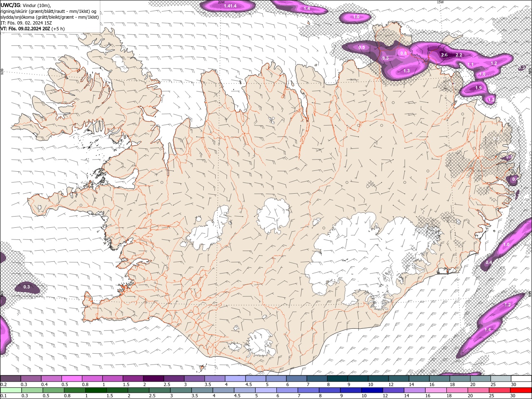Click the '15W' longitude label
Image resolution: width=532 pixels, height=399 pixels.
pyautogui.click(x=440, y=2)
